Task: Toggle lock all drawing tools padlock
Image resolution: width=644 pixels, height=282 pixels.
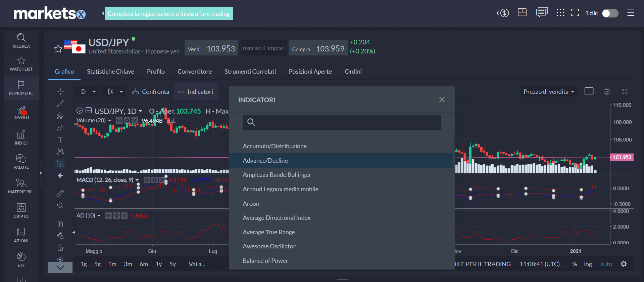Action: [60, 248]
